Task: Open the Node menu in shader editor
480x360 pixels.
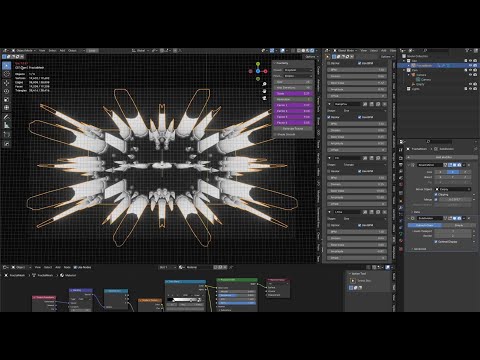Action: (x=67, y=267)
